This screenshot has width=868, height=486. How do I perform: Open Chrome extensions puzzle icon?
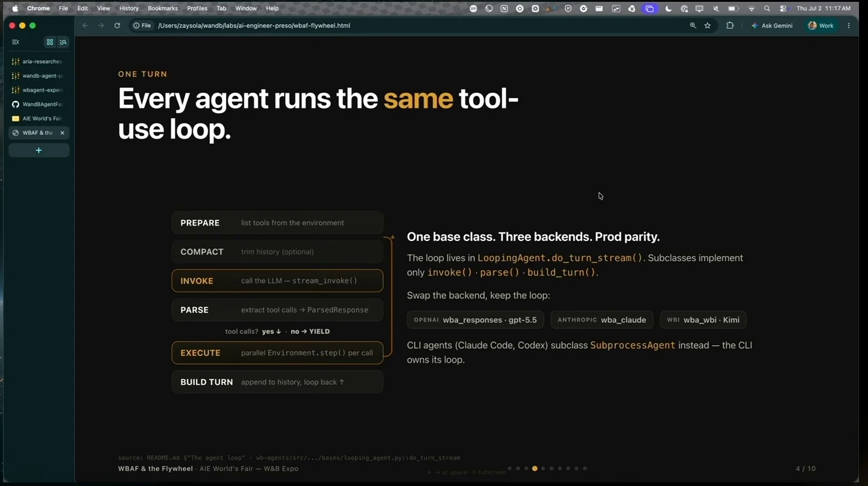pos(730,25)
